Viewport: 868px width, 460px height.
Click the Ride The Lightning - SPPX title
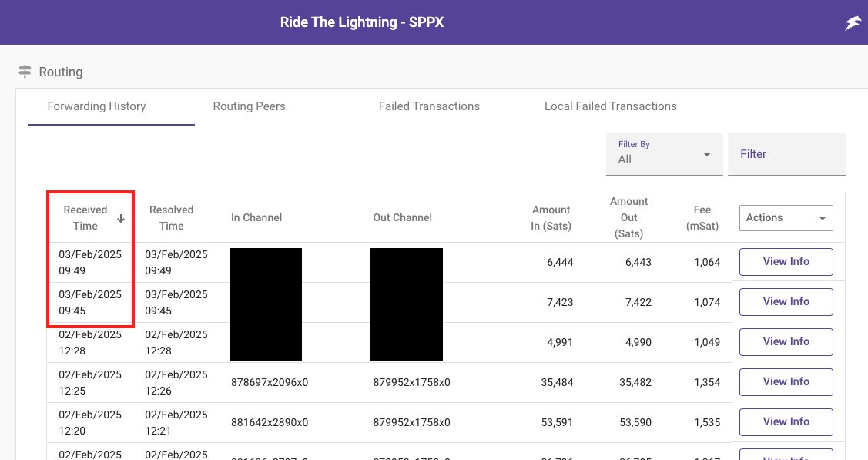click(362, 22)
